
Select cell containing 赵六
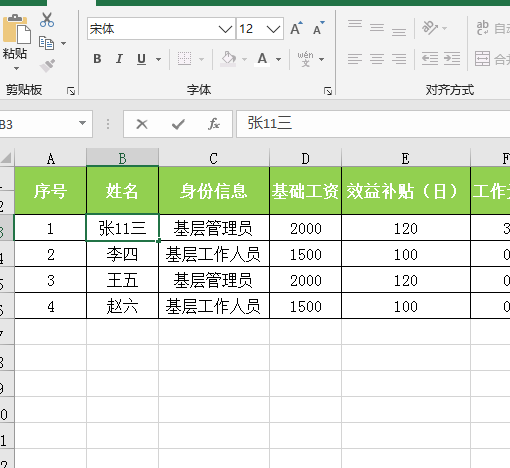click(x=122, y=306)
